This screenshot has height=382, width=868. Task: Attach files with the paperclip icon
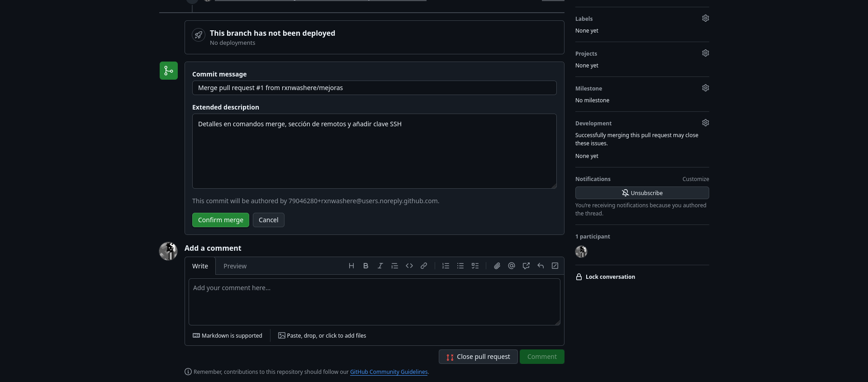tap(497, 266)
